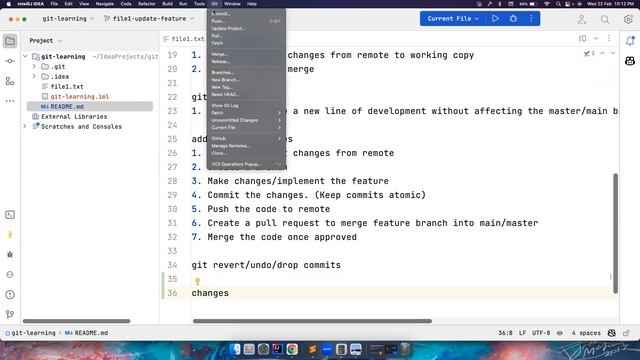The image size is (640, 360).
Task: Expand Scratches and Consoles node
Action: click(x=25, y=127)
